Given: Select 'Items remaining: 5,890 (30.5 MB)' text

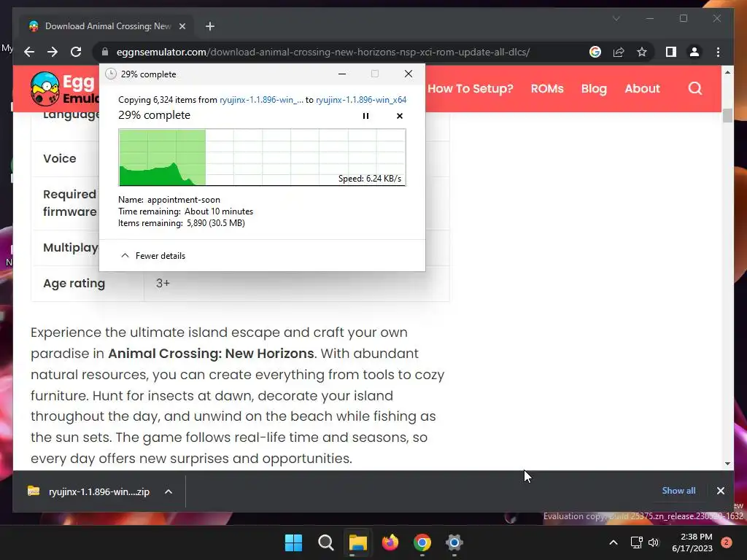Looking at the screenshot, I should click(182, 223).
